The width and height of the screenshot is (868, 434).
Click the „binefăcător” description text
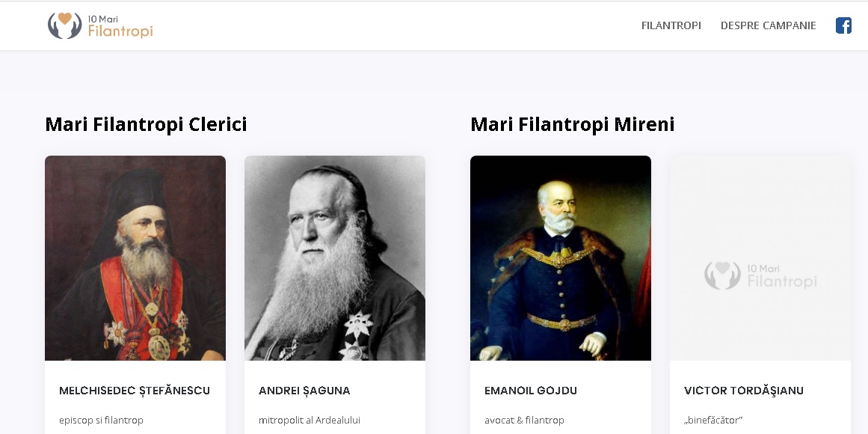click(x=713, y=420)
